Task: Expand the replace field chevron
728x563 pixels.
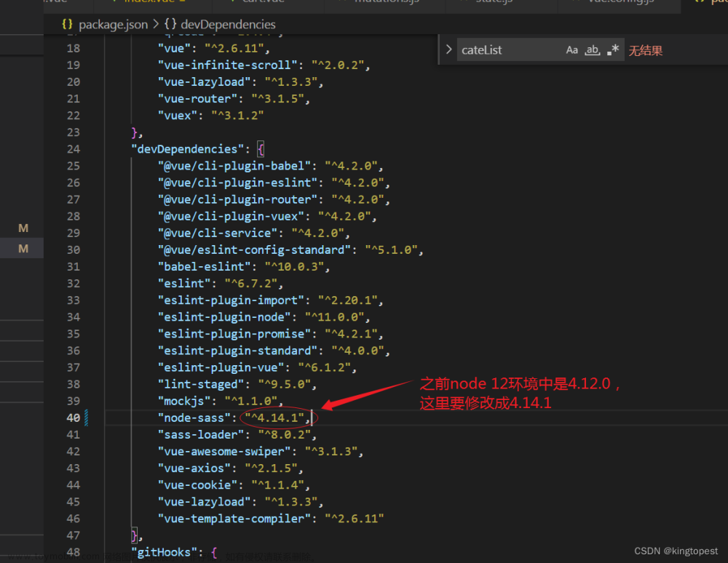Action: (x=448, y=49)
